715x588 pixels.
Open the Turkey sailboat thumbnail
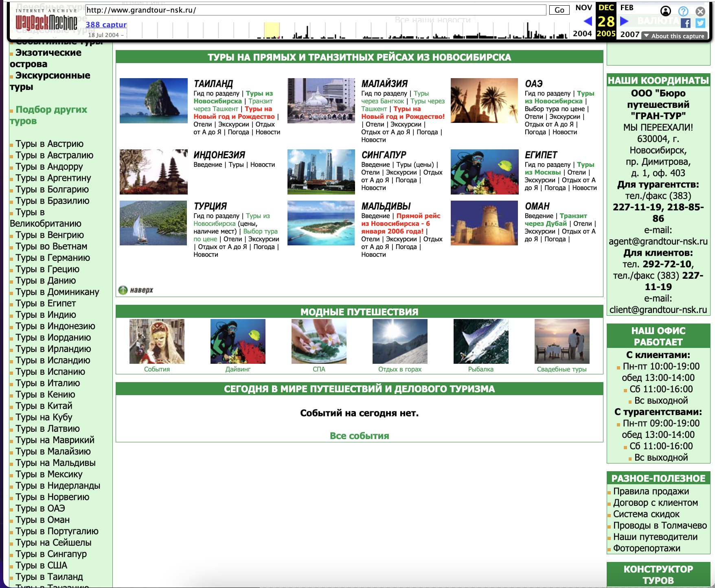click(154, 223)
